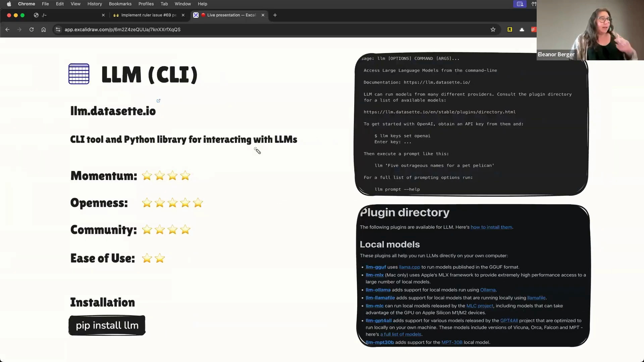Open the Apple menu
The width and height of the screenshot is (644, 362).
pyautogui.click(x=9, y=4)
